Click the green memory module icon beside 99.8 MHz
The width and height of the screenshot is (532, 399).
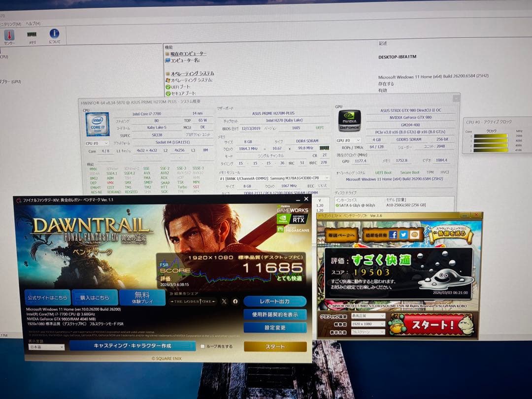[324, 148]
